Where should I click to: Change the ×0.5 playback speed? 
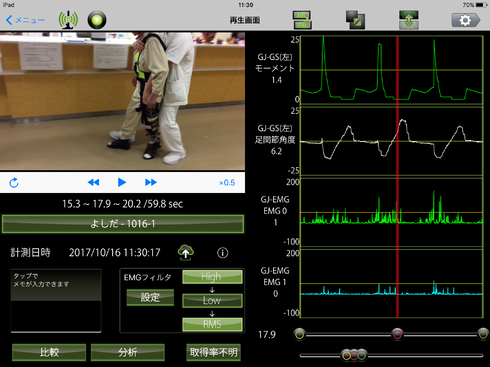tap(227, 183)
